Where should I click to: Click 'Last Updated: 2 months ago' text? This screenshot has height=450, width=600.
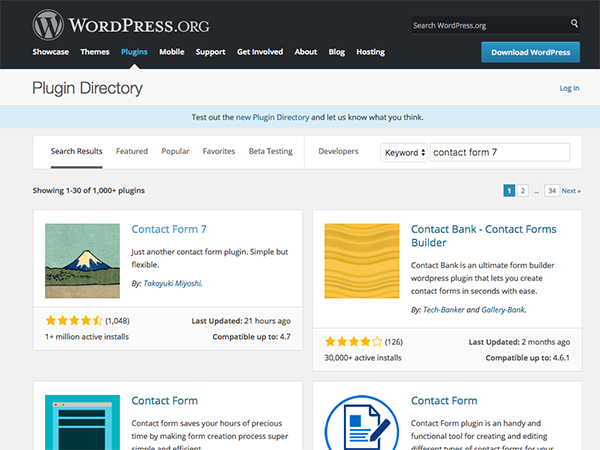[x=519, y=342]
